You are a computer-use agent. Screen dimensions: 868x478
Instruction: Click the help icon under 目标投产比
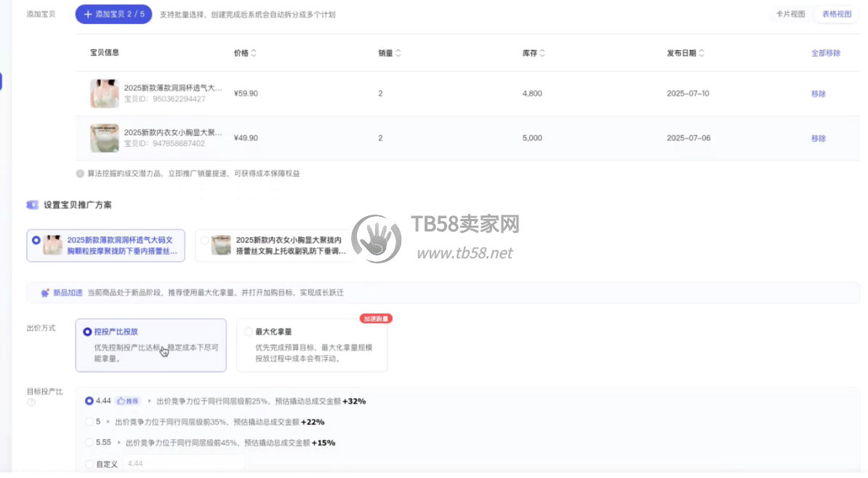point(31,402)
